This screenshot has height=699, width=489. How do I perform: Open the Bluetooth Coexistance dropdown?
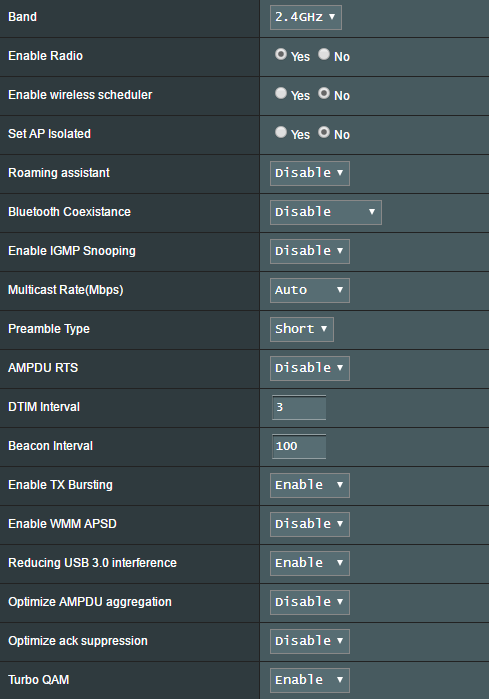pos(326,212)
